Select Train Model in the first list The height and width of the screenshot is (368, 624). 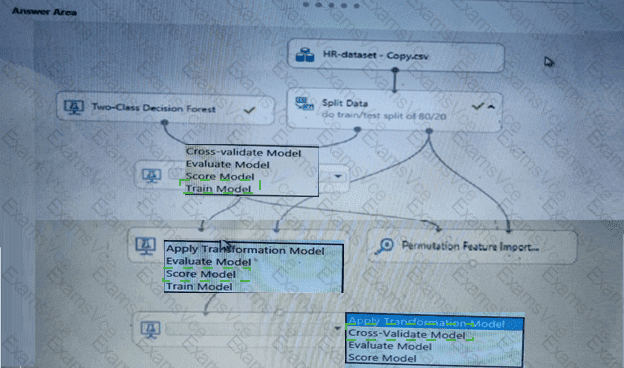218,189
